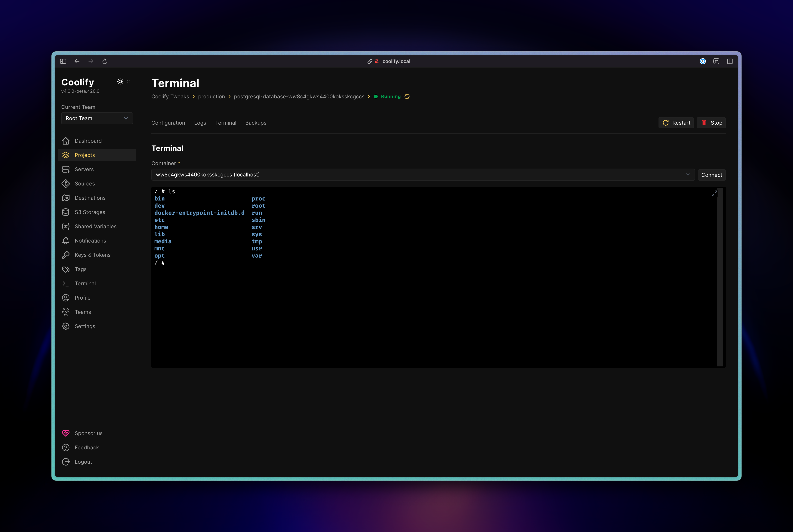Open Keys & Tokens via the key icon

click(x=66, y=255)
